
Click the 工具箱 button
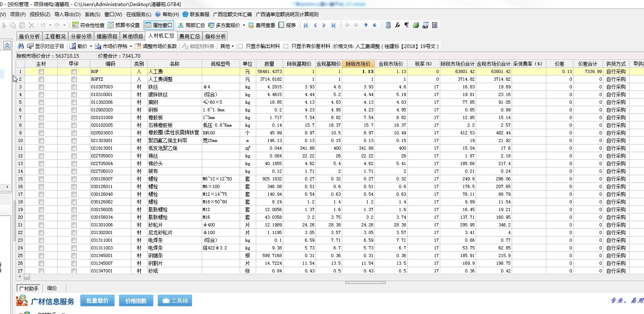174,301
